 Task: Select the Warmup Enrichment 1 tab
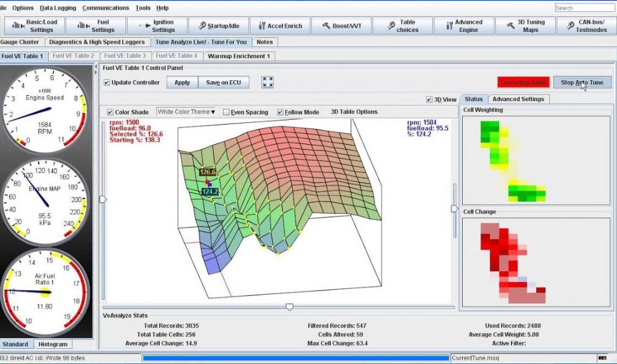[x=239, y=56]
